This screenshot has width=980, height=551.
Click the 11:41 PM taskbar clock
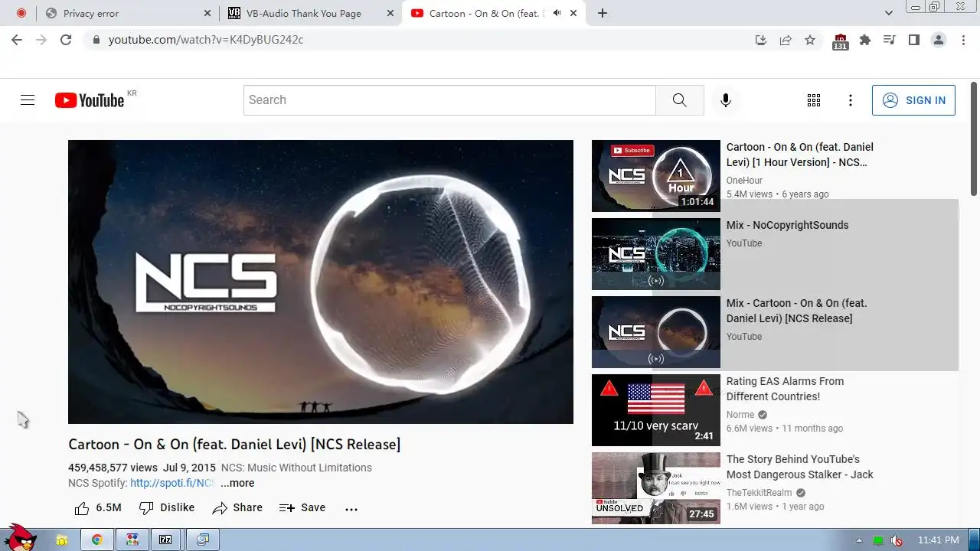tap(938, 540)
